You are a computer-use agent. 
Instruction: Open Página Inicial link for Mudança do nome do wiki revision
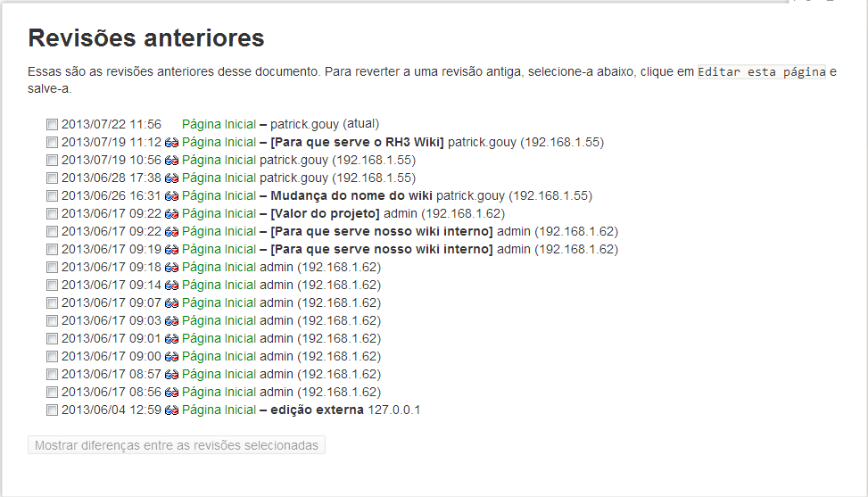[x=219, y=196]
